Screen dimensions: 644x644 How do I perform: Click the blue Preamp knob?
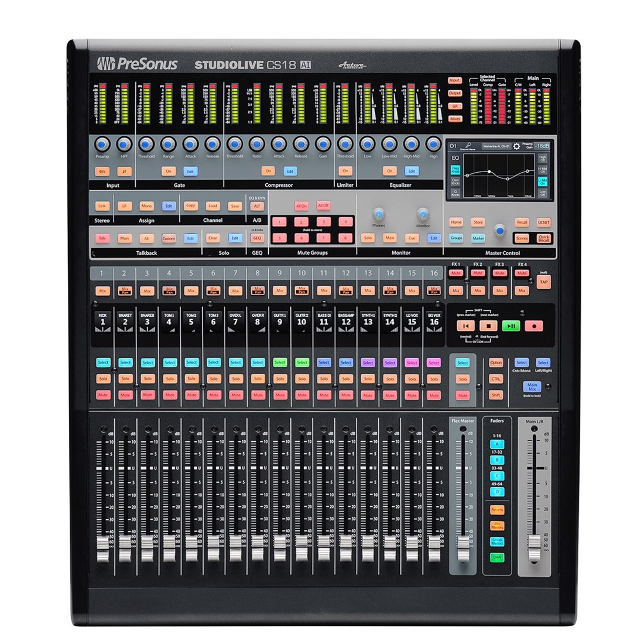point(102,145)
